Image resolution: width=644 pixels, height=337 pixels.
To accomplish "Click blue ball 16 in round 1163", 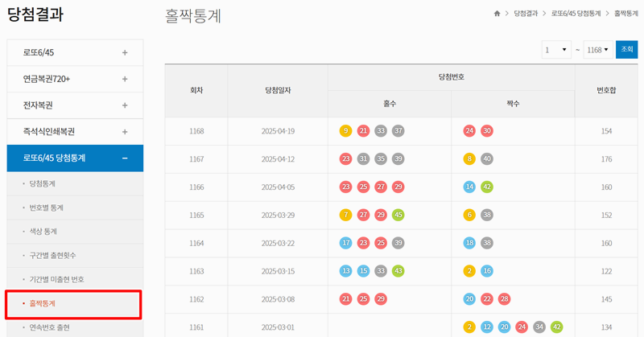I will pos(487,271).
